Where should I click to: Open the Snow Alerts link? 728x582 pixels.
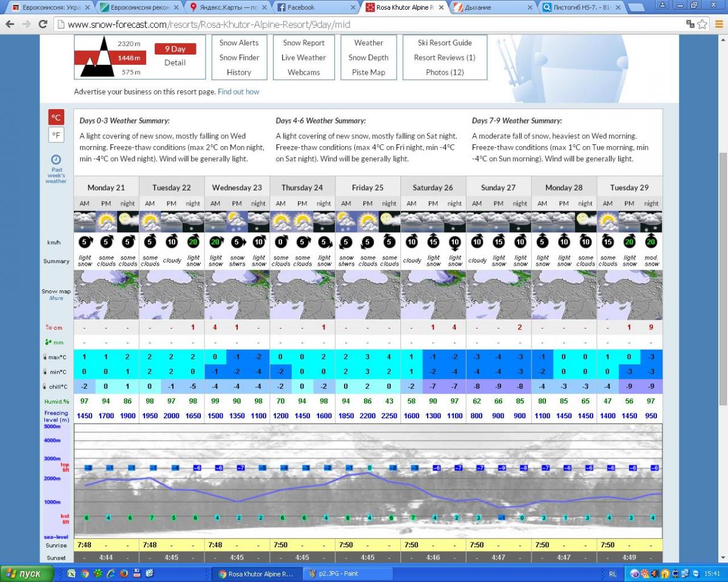tap(239, 43)
